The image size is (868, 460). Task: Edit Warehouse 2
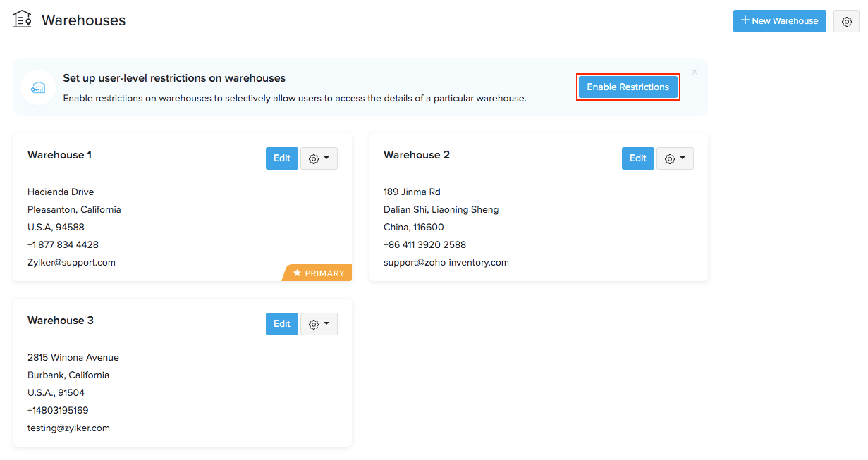637,158
